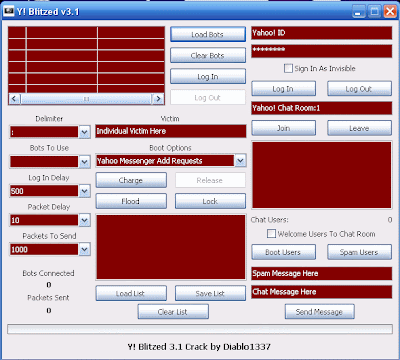
Task: Click the empty Bots To Use field
Action: click(44, 162)
